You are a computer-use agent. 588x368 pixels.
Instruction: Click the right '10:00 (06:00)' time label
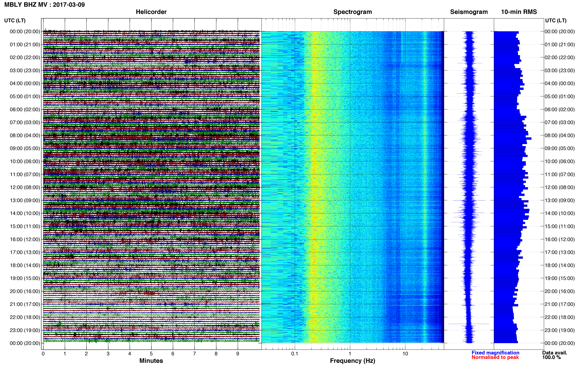[560, 161]
